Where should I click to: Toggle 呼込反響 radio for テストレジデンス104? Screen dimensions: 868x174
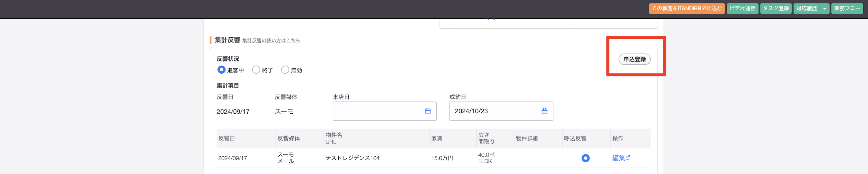[x=585, y=158]
